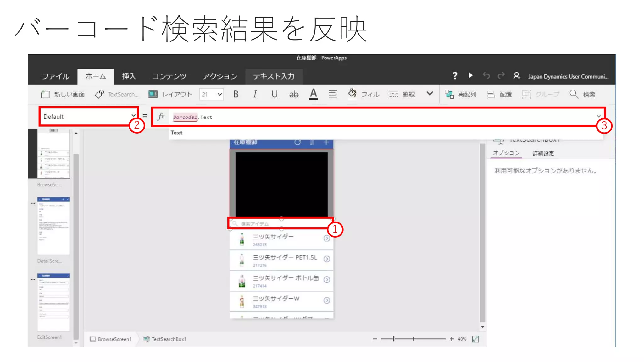Open the 挿入 tab
The width and height of the screenshot is (644, 362).
(x=129, y=76)
